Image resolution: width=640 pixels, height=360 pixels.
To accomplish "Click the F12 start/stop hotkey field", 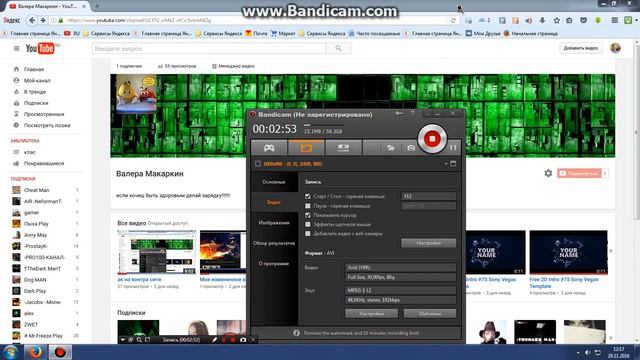I will pyautogui.click(x=429, y=196).
